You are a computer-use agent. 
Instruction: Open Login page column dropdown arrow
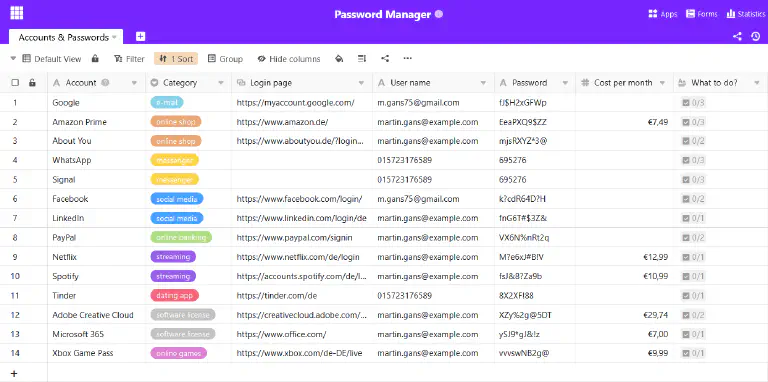361,83
